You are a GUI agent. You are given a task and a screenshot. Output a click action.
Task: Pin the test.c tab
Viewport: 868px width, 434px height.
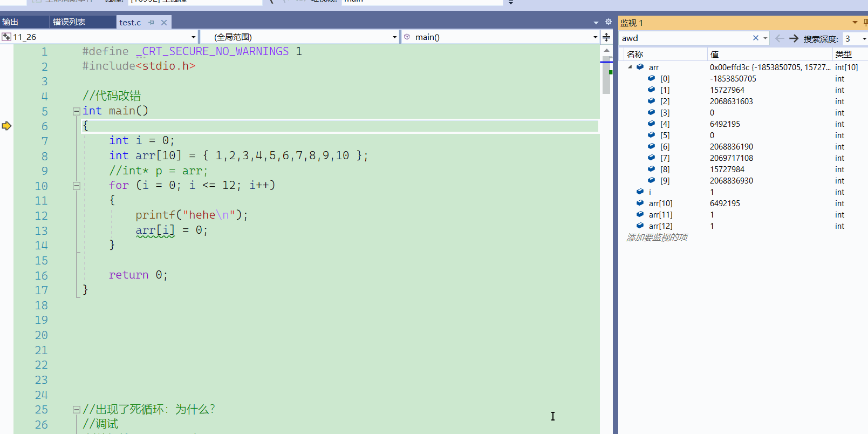tap(152, 22)
